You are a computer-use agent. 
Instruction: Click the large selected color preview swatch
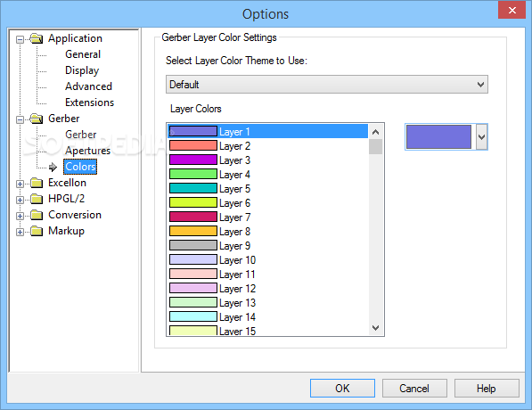(438, 137)
